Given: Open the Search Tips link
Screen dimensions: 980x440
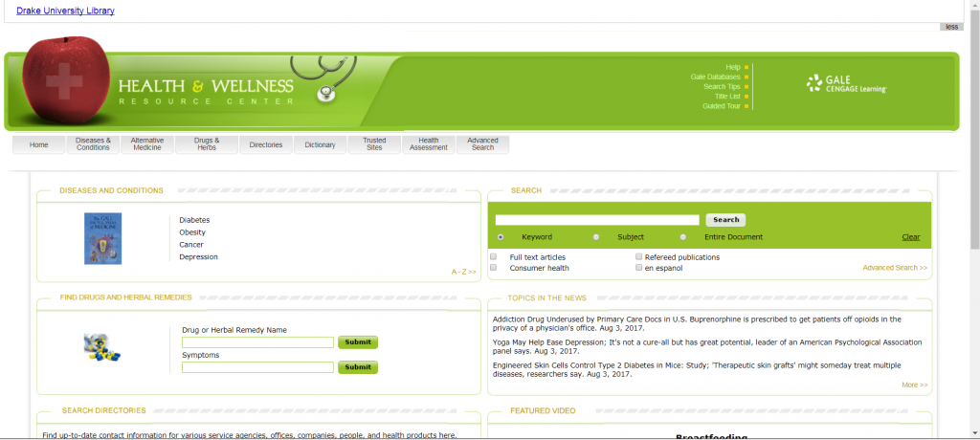Looking at the screenshot, I should tap(722, 87).
